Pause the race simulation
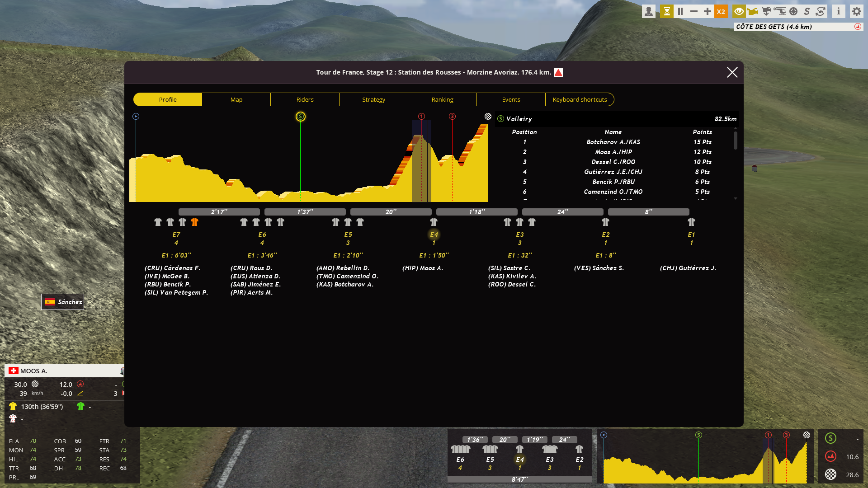 click(x=680, y=11)
